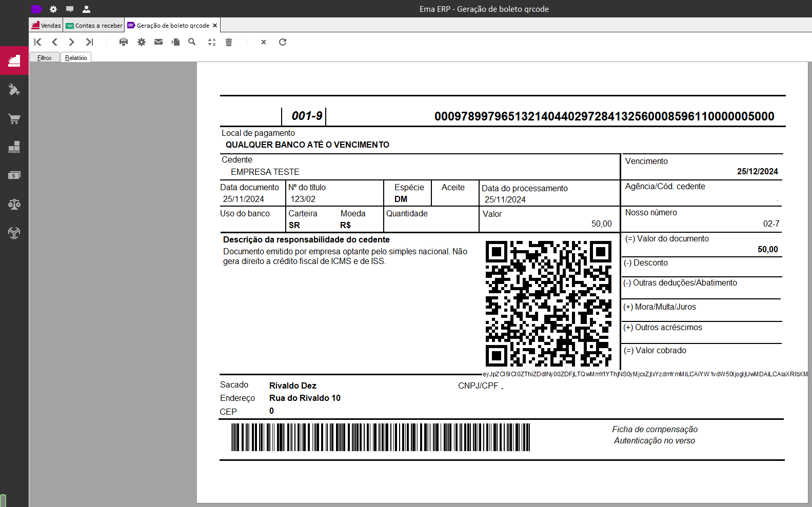This screenshot has width=812, height=507.
Task: Open the user profile icon
Action: click(x=86, y=9)
